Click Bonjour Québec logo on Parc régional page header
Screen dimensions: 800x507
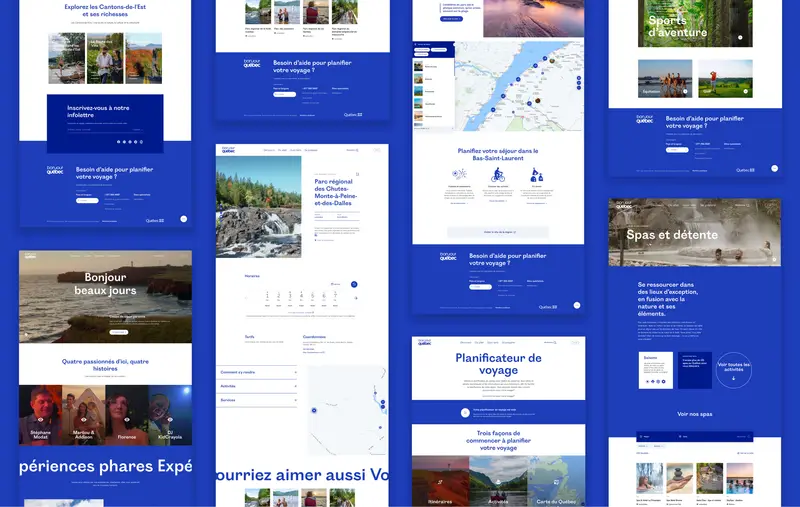click(228, 150)
